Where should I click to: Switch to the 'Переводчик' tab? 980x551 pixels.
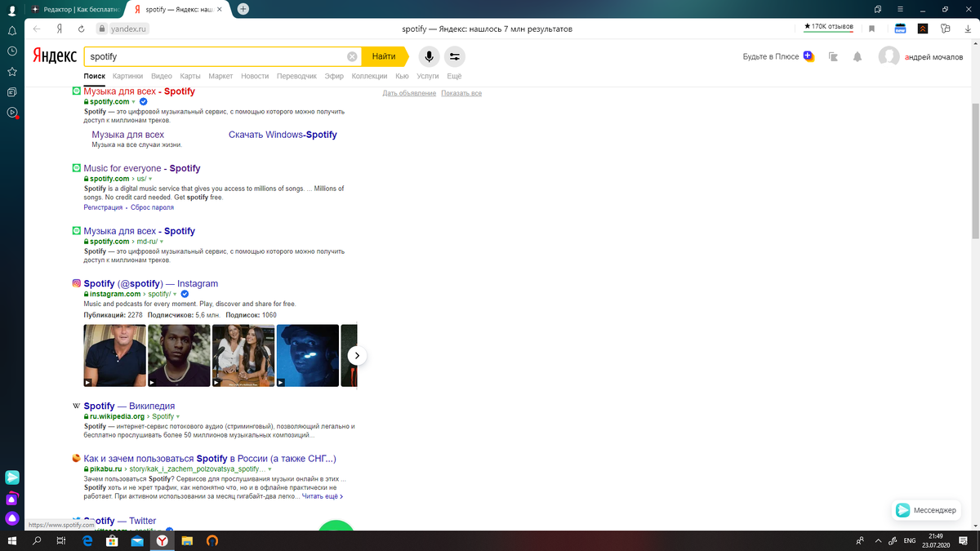(x=297, y=76)
